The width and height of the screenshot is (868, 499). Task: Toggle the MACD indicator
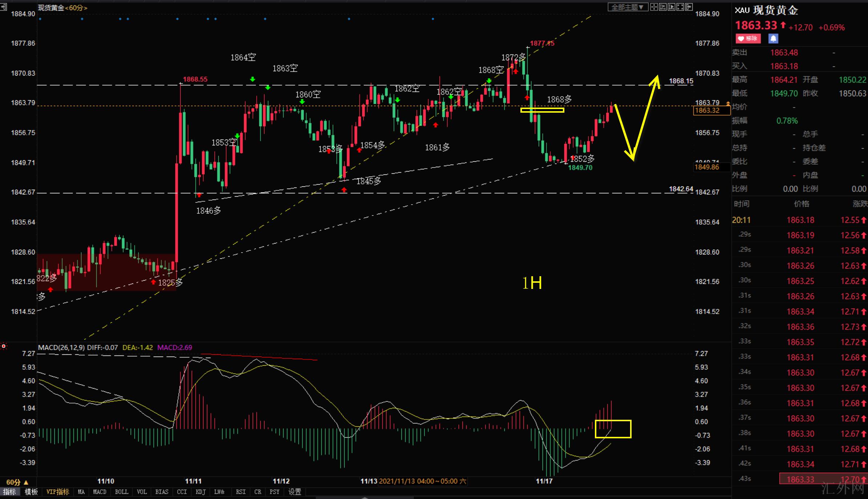[x=100, y=492]
